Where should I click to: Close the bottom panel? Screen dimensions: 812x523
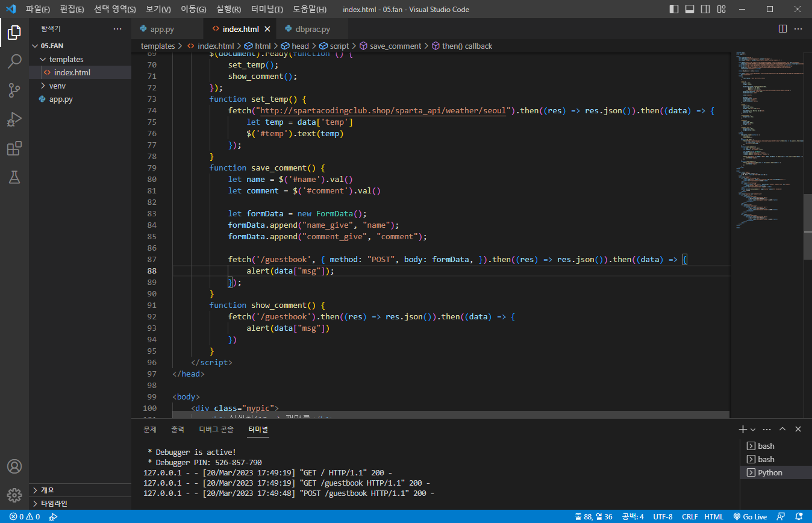pyautogui.click(x=798, y=429)
